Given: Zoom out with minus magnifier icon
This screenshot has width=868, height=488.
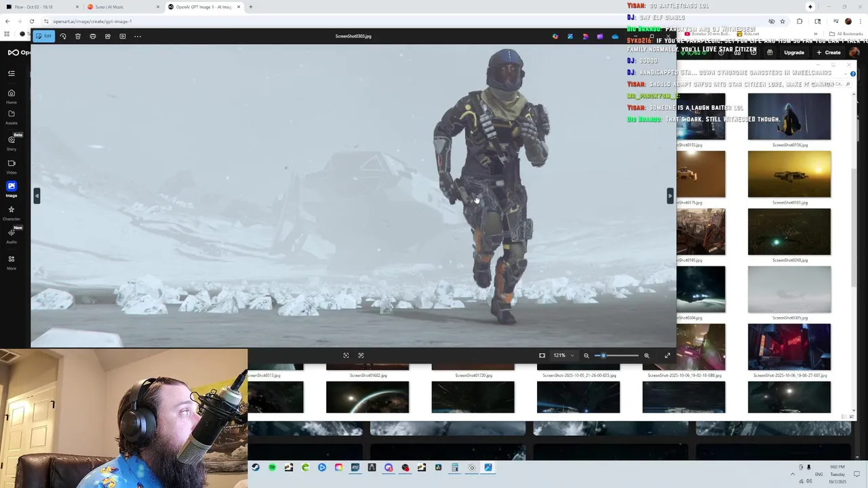Looking at the screenshot, I should tap(587, 355).
